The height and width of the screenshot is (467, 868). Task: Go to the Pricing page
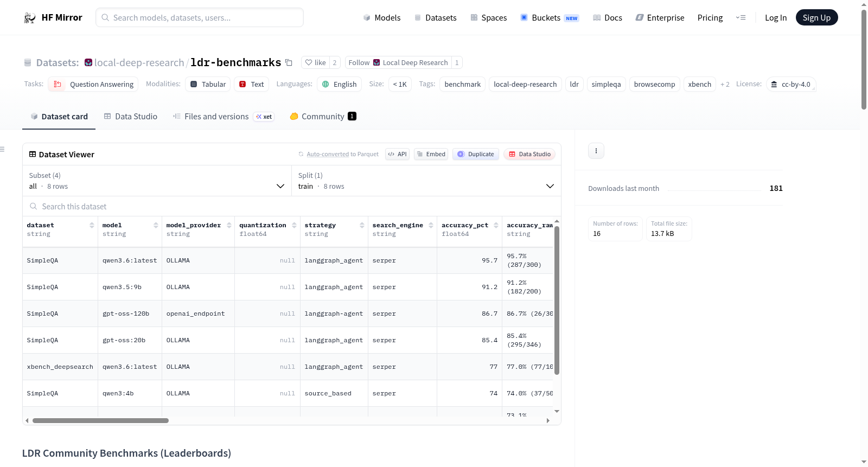click(x=710, y=18)
